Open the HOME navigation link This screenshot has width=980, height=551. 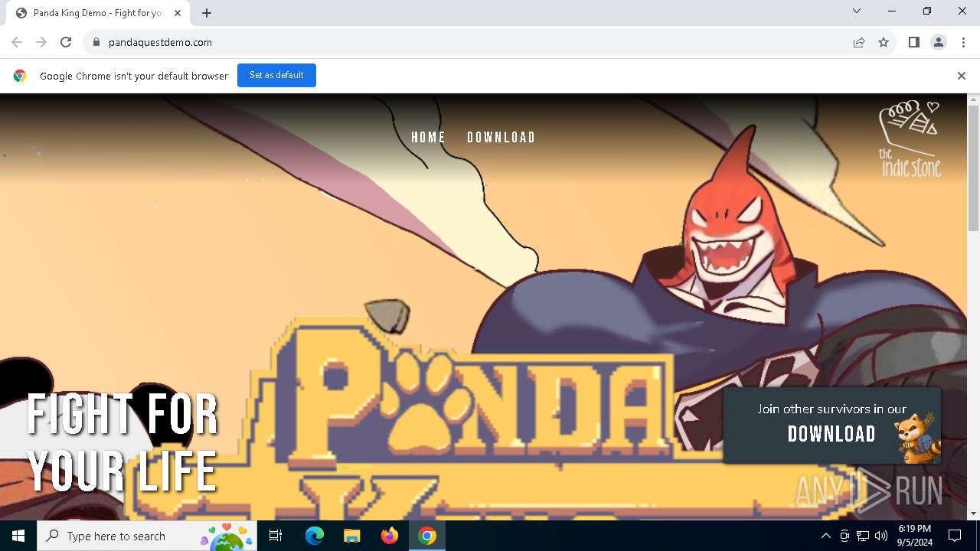coord(428,138)
